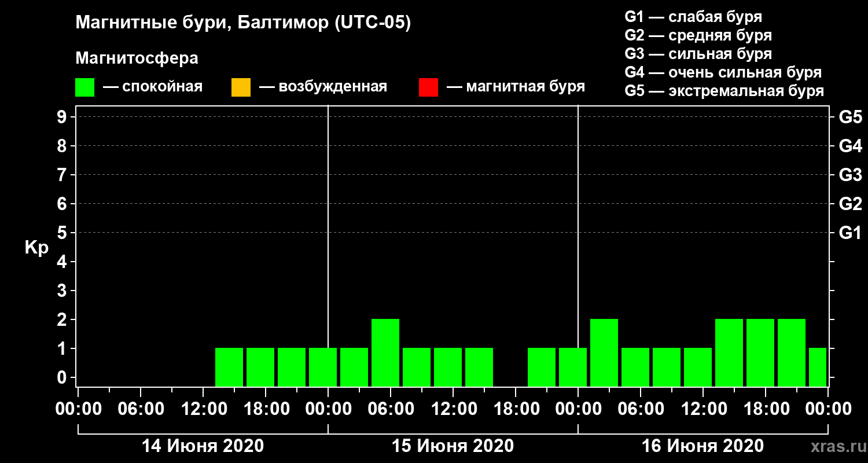868x463 pixels.
Task: Click the first Kp 2 bar on 16 Июня
Action: (604, 352)
